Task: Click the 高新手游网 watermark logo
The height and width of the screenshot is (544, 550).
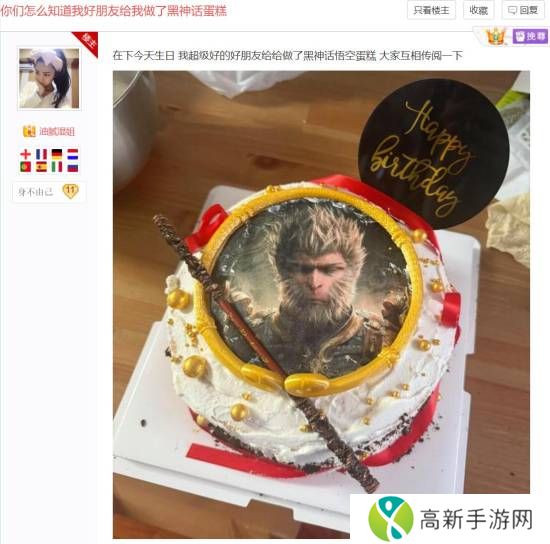Action: coord(450,519)
